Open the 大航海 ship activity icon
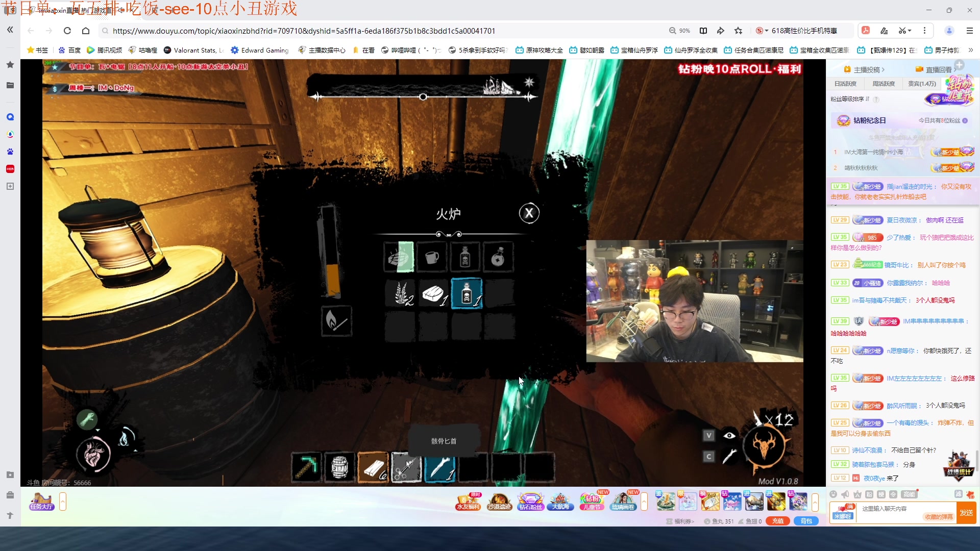Screen dimensions: 980x551 pos(560,502)
